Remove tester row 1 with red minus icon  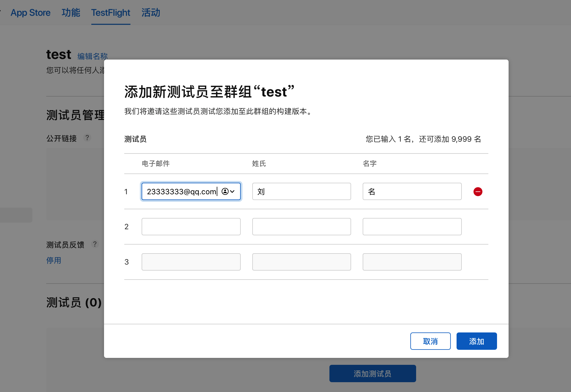click(478, 192)
